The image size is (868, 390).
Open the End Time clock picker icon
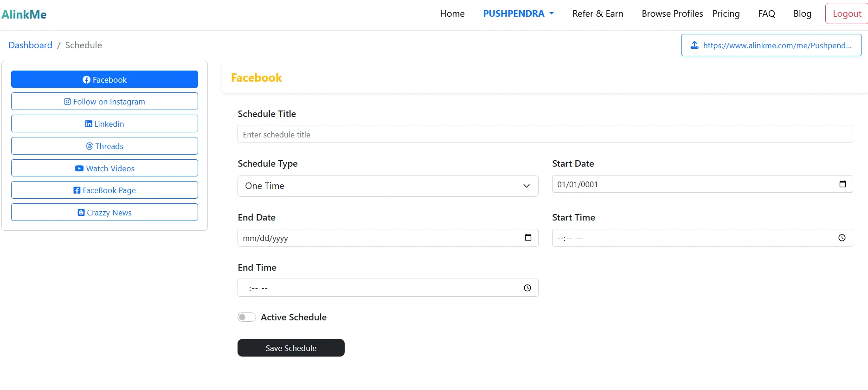[527, 288]
